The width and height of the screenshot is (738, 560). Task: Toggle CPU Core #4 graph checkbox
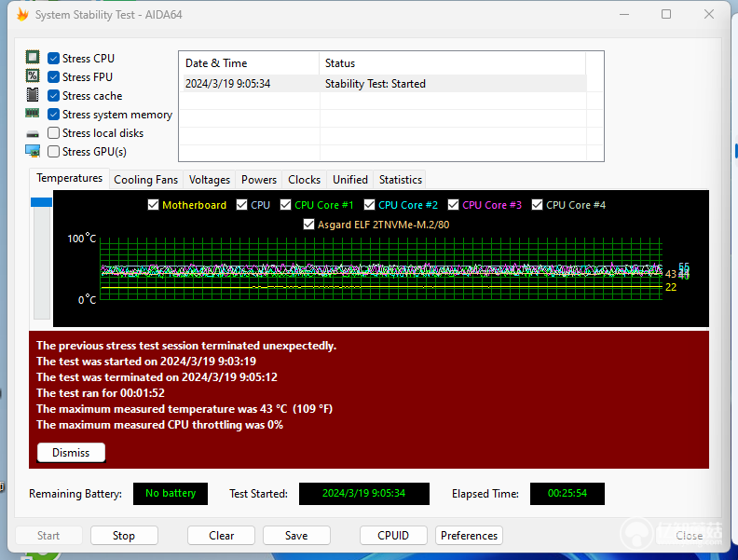537,205
